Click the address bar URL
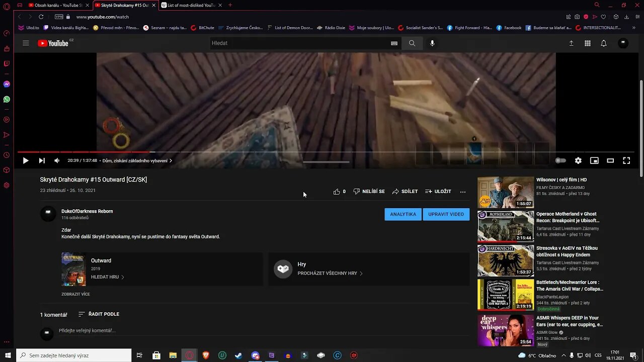644x362 pixels. 103,17
